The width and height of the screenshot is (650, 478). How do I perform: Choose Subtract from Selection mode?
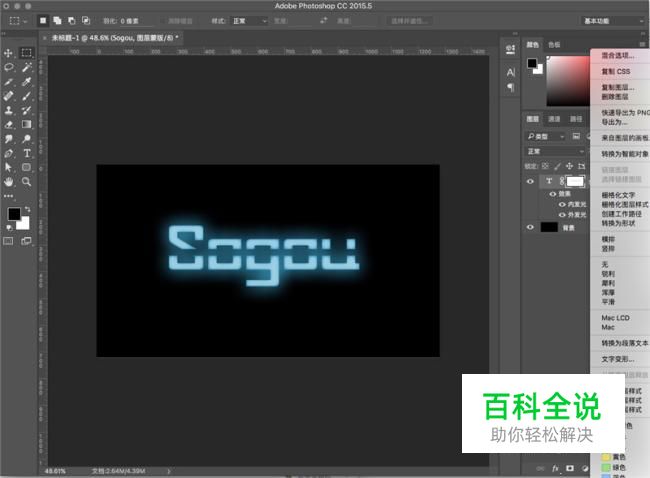(71, 20)
